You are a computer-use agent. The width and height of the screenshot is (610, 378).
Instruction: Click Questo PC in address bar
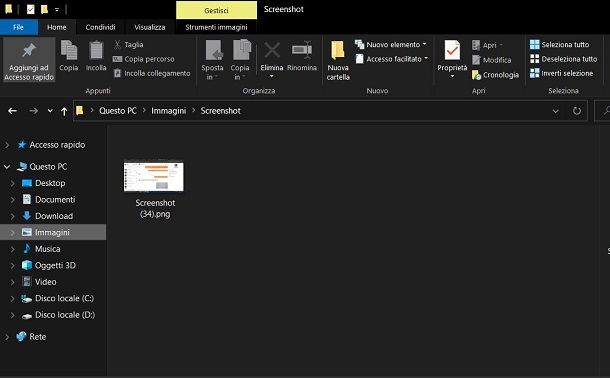point(118,111)
